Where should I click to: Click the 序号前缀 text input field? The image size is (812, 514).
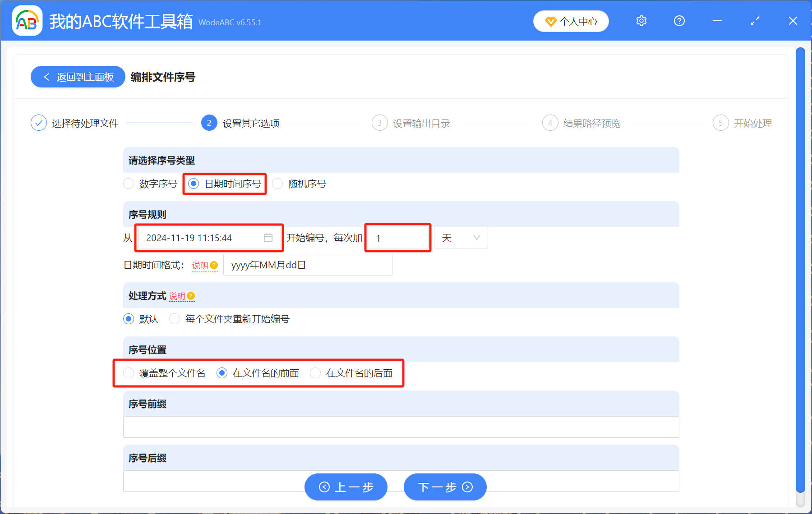(401, 427)
